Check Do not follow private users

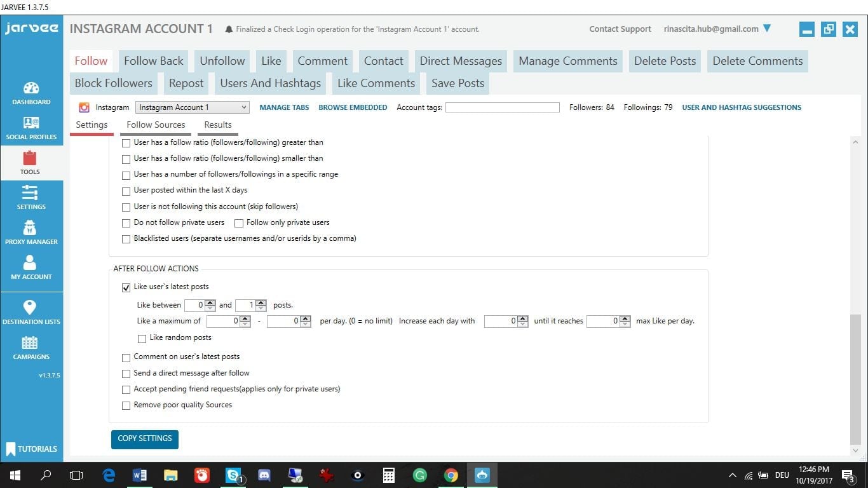pyautogui.click(x=126, y=223)
